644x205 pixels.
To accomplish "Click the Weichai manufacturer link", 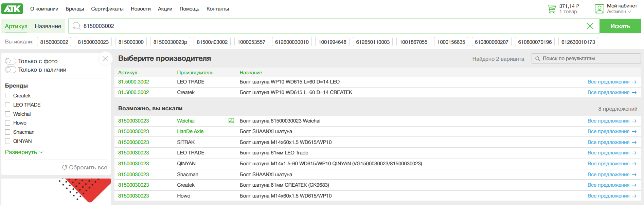I will tap(186, 121).
